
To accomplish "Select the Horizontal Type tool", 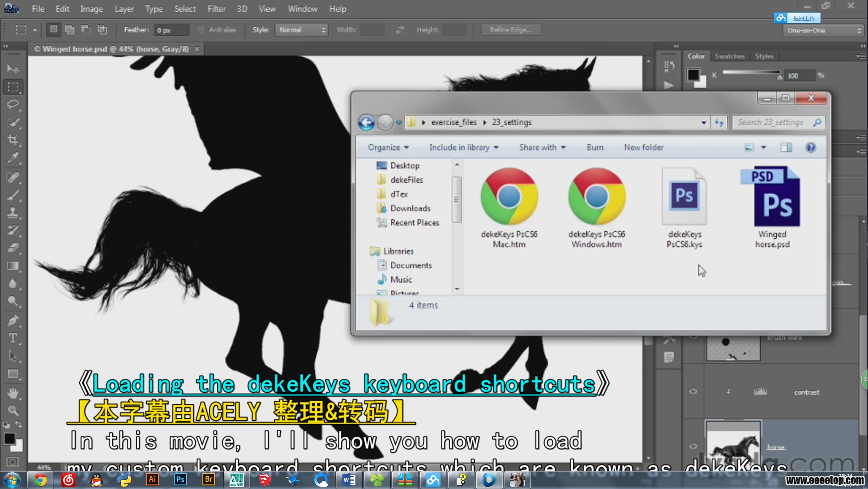I will [13, 338].
